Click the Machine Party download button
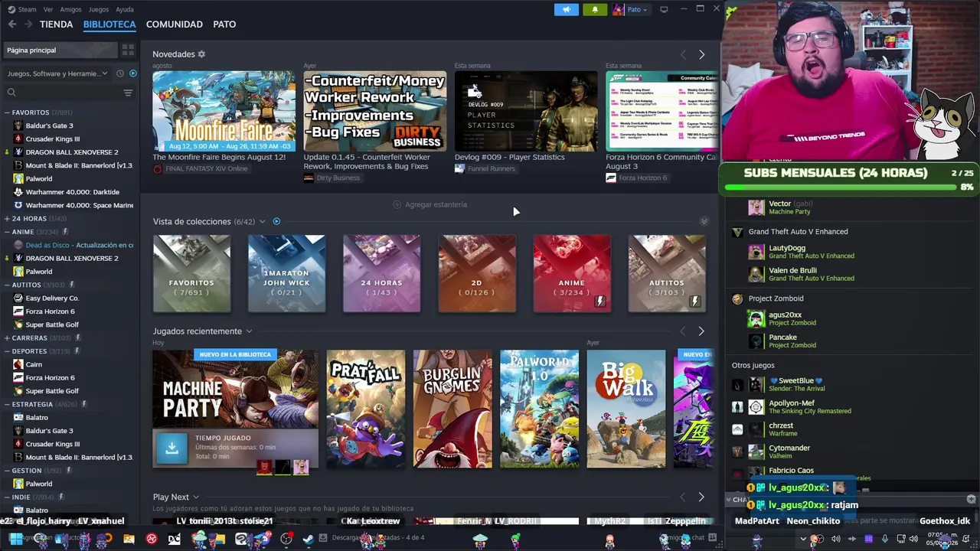The width and height of the screenshot is (980, 551). pos(171,449)
